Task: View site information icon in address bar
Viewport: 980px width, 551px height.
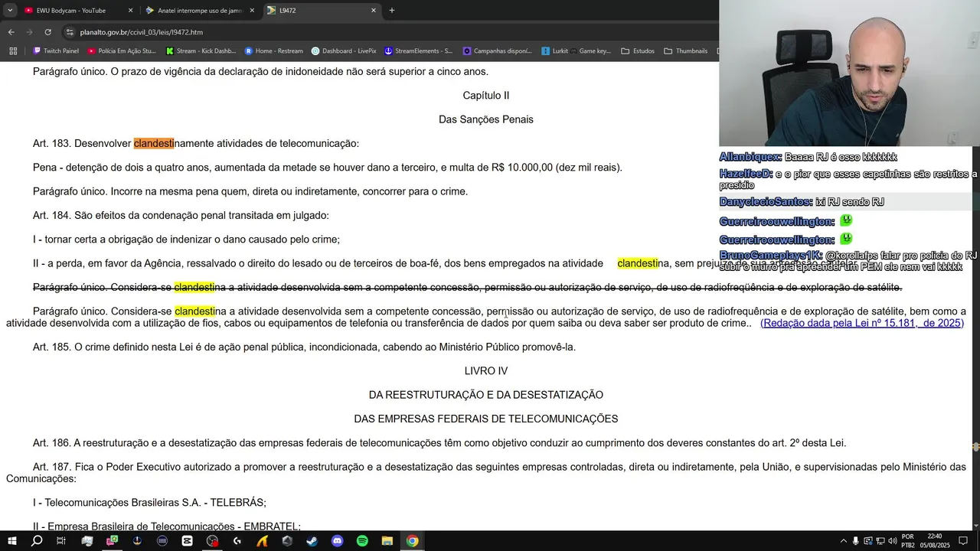Action: click(70, 32)
